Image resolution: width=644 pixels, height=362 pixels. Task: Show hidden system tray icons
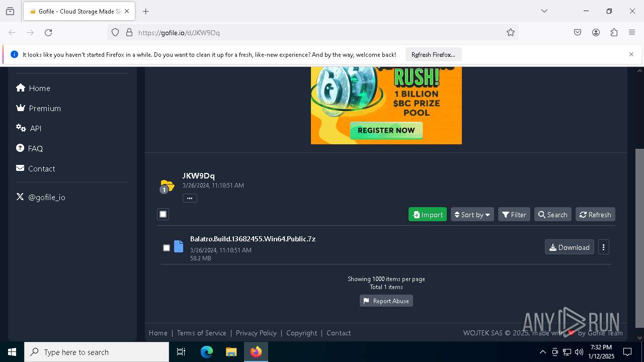click(542, 352)
